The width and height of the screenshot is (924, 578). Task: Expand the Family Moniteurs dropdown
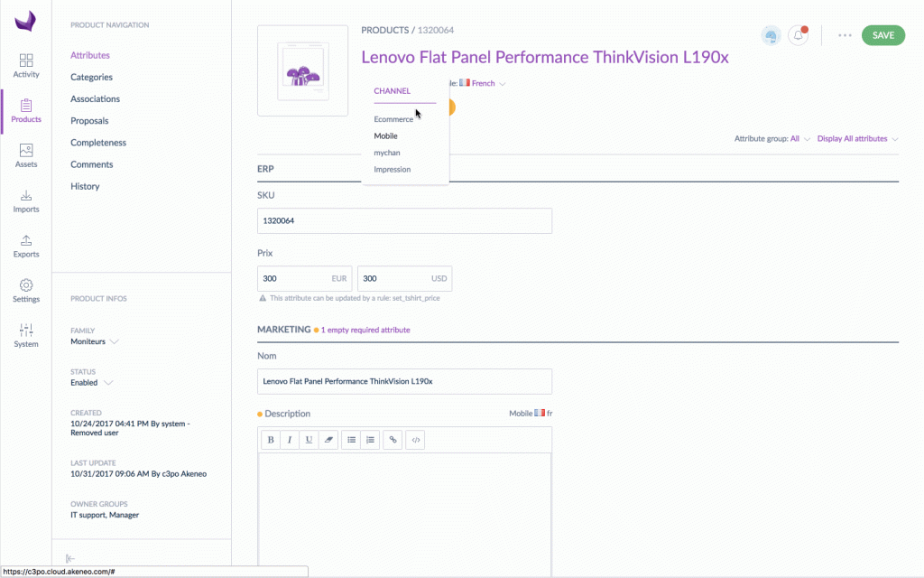94,341
